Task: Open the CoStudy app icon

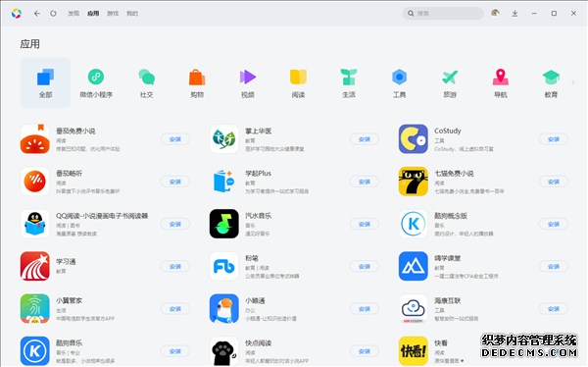Action: tap(414, 139)
